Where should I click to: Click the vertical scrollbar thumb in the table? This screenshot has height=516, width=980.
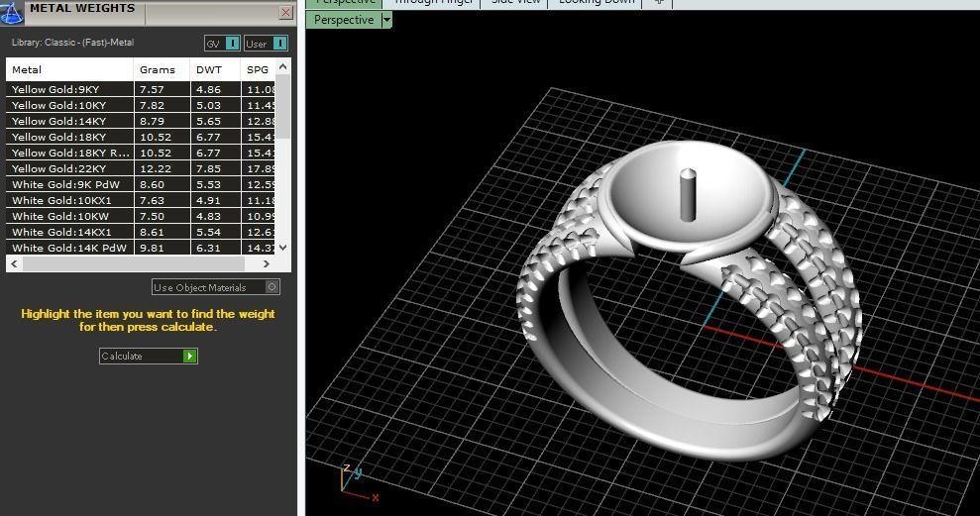point(283,106)
